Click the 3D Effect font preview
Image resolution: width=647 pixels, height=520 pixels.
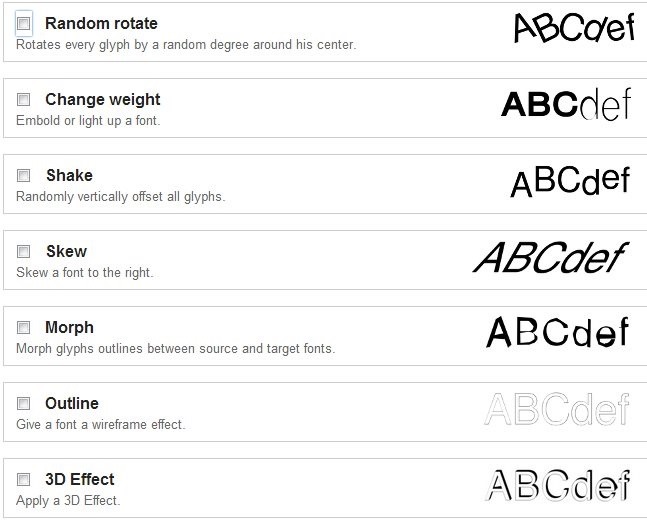pos(558,485)
